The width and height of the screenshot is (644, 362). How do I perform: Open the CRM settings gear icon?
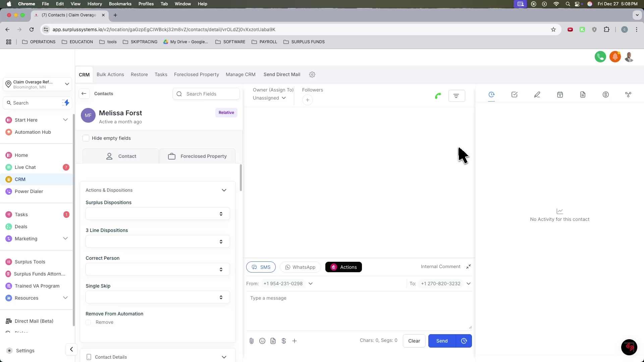tap(312, 74)
